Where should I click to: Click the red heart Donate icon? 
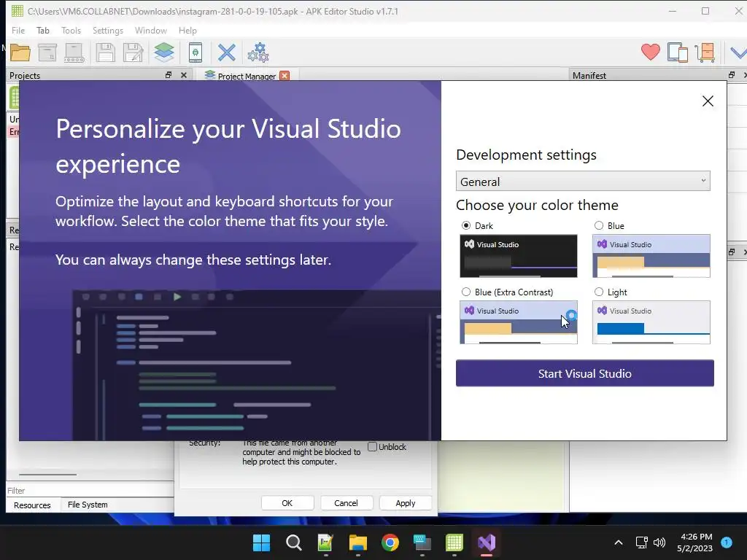tap(650, 52)
